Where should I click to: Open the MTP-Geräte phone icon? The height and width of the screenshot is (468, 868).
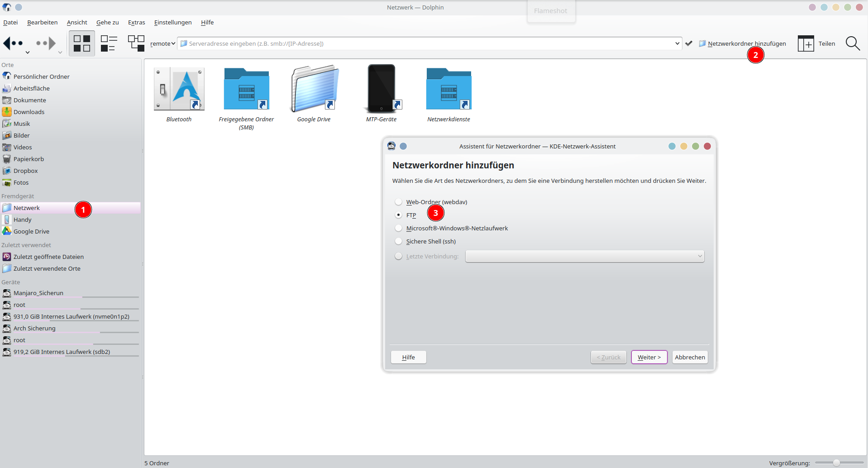[382, 89]
